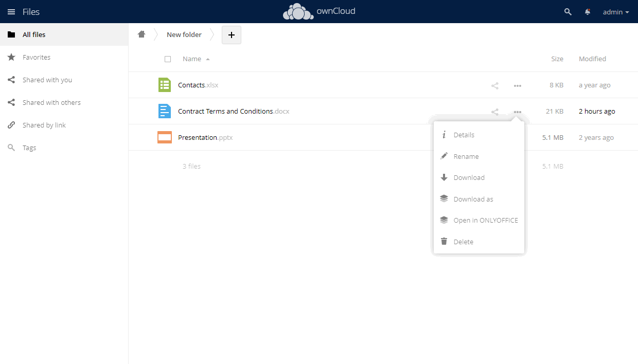Click the 8 KB size of Contacts.xlsx
This screenshot has height=364, width=638.
click(556, 85)
